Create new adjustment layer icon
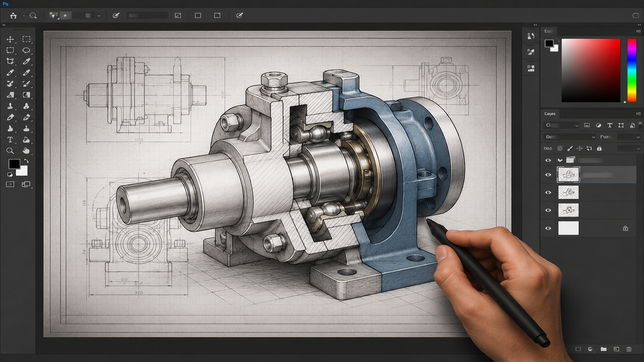Image resolution: width=644 pixels, height=362 pixels. pyautogui.click(x=591, y=349)
